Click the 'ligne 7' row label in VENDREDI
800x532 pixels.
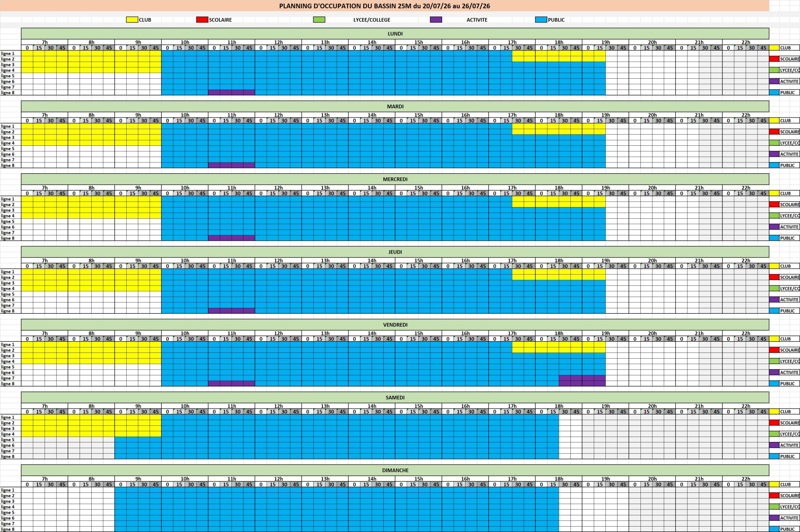tap(7, 378)
